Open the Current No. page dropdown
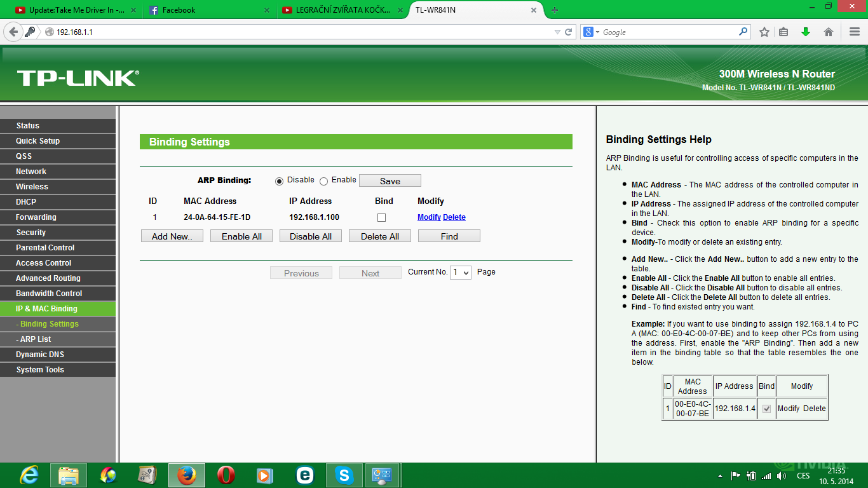The image size is (868, 488). [x=461, y=273]
